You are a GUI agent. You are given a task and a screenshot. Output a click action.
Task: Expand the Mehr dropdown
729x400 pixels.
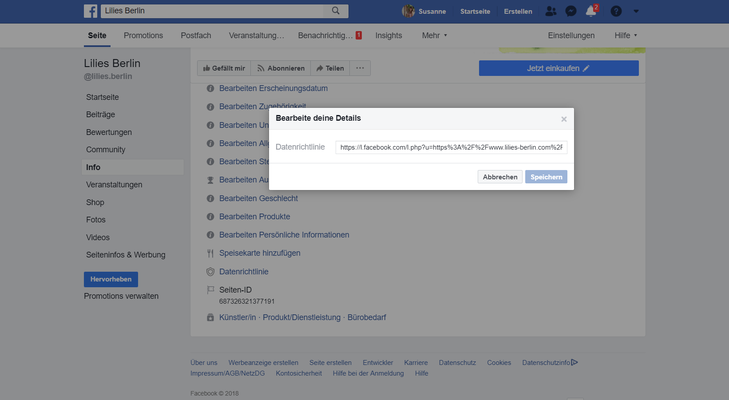pyautogui.click(x=434, y=35)
